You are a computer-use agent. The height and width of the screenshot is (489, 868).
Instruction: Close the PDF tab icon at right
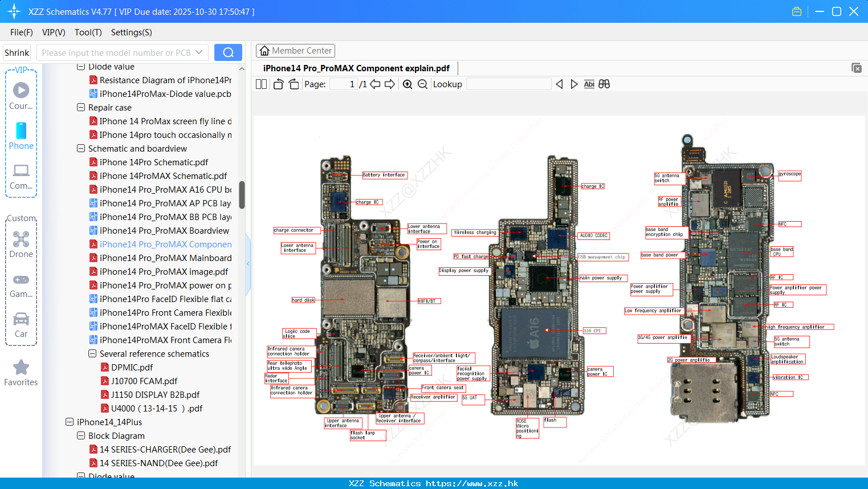[x=856, y=68]
